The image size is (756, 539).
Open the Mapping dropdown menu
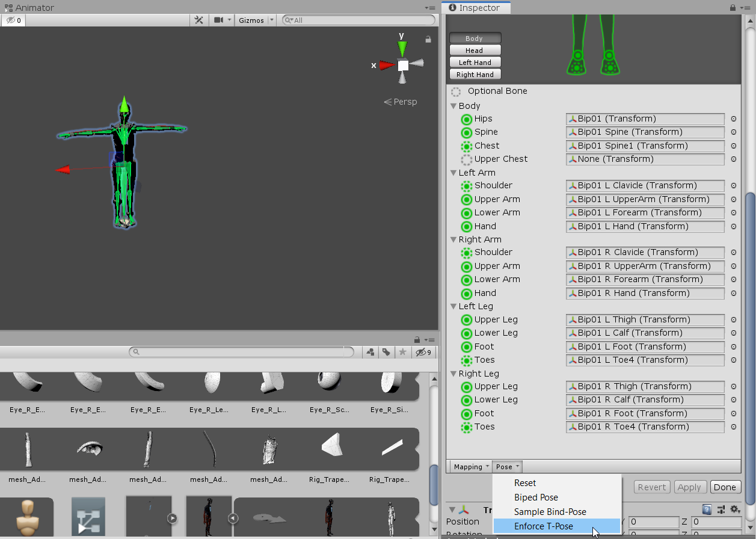coord(471,467)
